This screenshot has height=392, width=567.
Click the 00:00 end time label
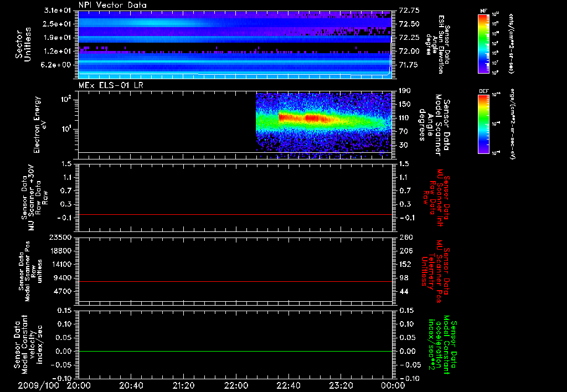coord(392,385)
